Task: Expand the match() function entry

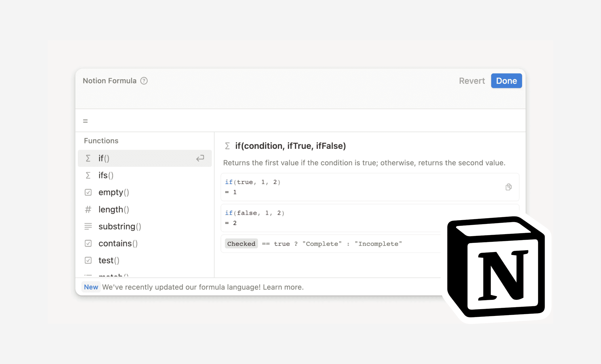Action: click(114, 276)
